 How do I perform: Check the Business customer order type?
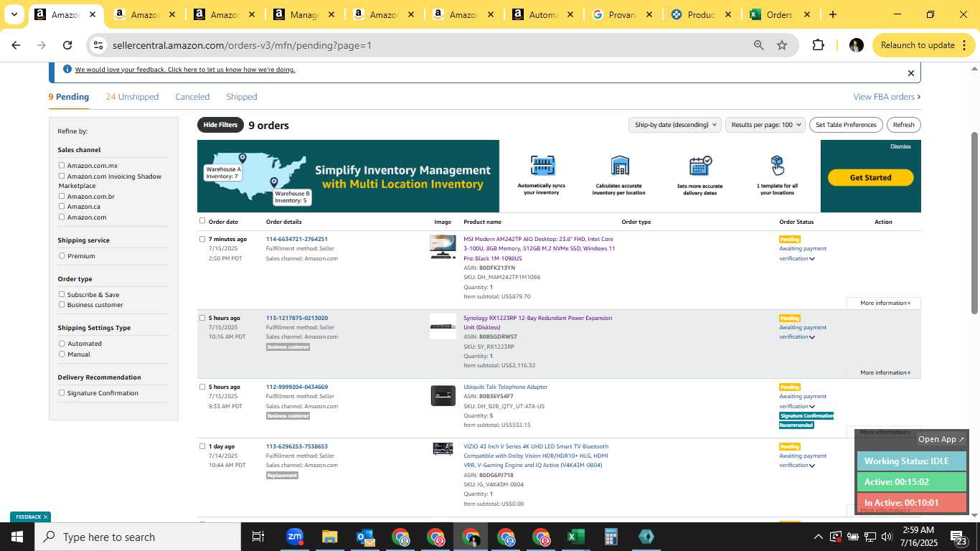62,304
